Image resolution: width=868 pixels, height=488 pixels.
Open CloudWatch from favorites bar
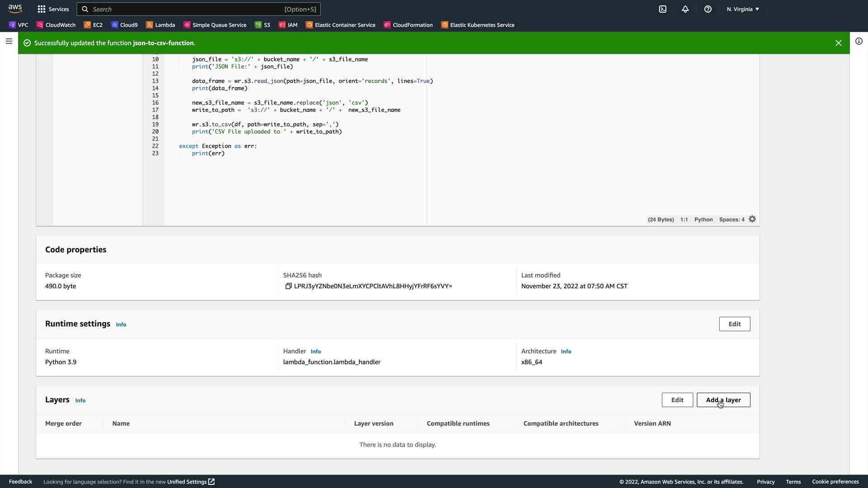coord(56,25)
